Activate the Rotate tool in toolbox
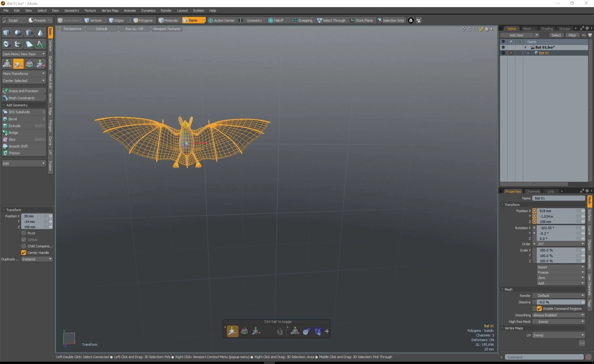The image size is (594, 364). 29,64
